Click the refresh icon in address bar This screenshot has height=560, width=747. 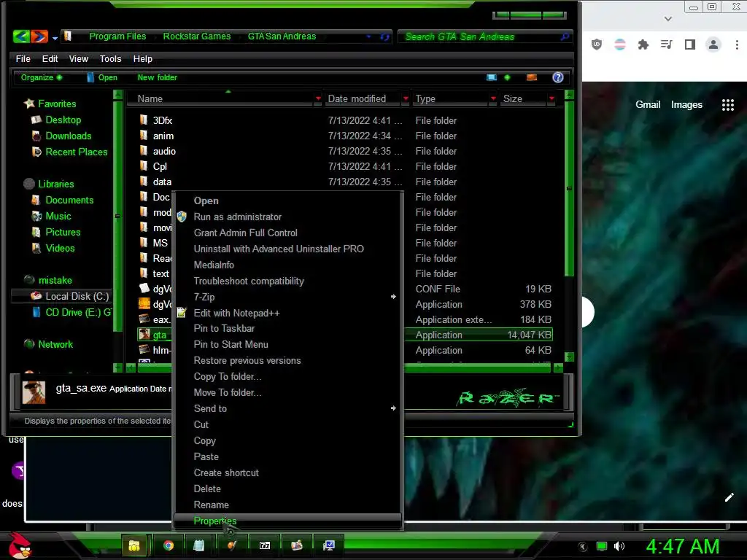(384, 36)
